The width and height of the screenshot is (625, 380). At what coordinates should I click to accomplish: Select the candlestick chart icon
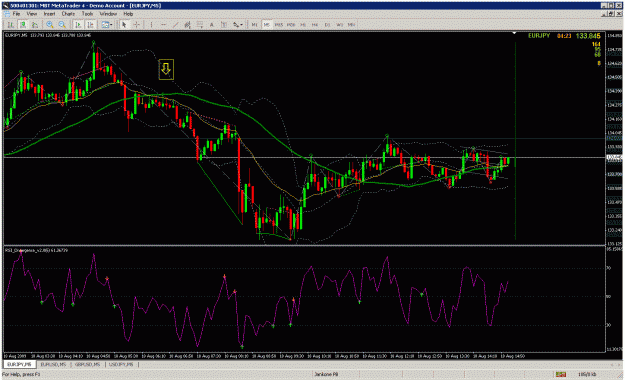point(23,25)
